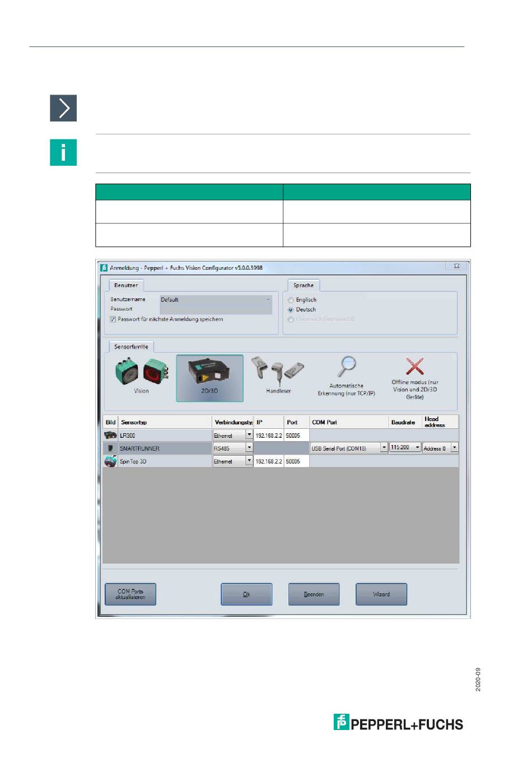The width and height of the screenshot is (532, 758).
Task: Toggle Passwort für nächste Anmeldung speichern
Action: point(113,319)
